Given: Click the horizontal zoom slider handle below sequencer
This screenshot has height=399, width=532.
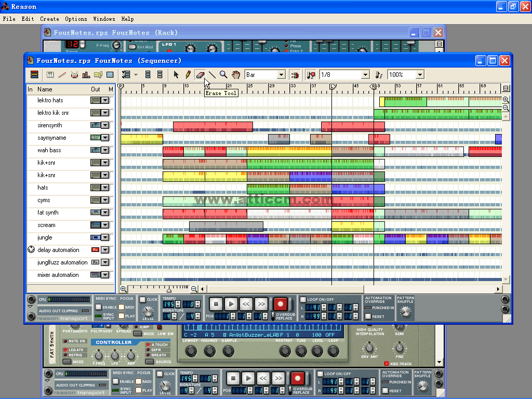Looking at the screenshot, I should [169, 289].
